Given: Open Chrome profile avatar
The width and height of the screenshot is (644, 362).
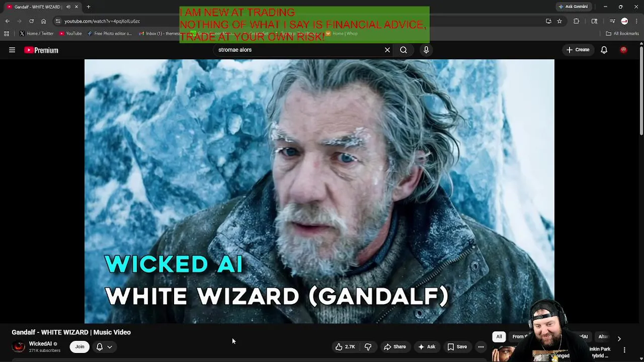Looking at the screenshot, I should (624, 21).
